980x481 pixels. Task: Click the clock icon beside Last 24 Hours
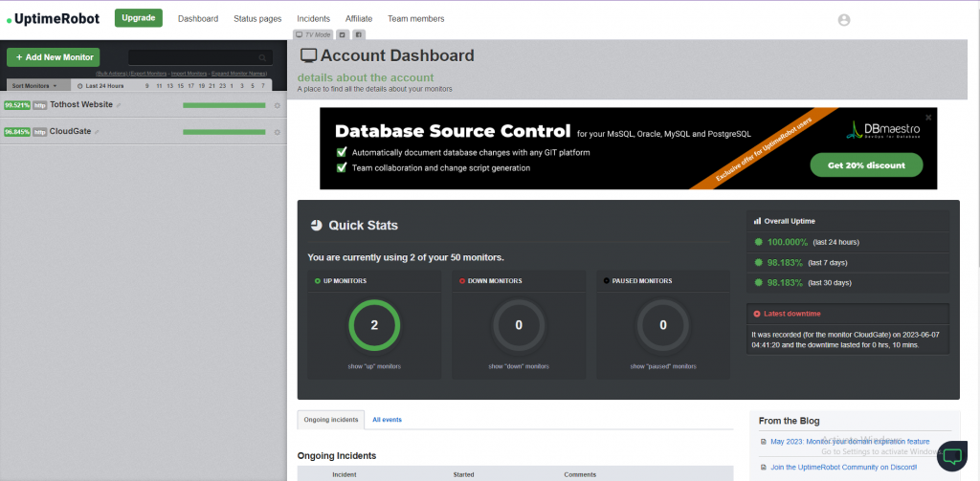(80, 86)
